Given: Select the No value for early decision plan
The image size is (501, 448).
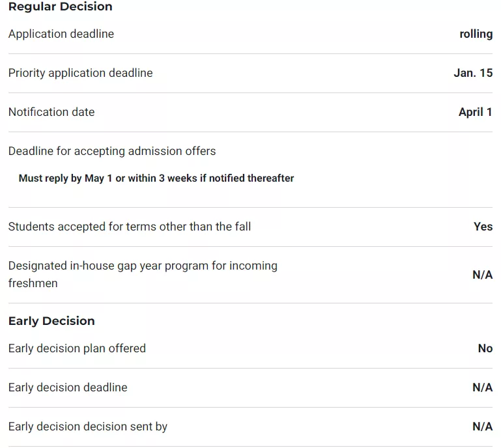Looking at the screenshot, I should coord(485,348).
